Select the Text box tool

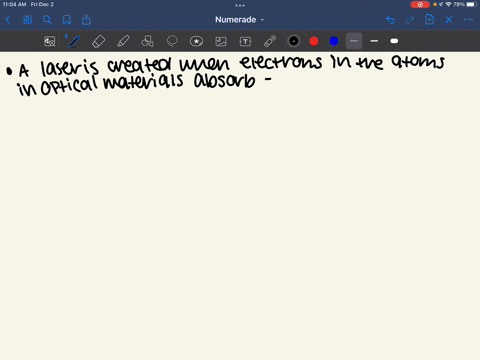(245, 41)
